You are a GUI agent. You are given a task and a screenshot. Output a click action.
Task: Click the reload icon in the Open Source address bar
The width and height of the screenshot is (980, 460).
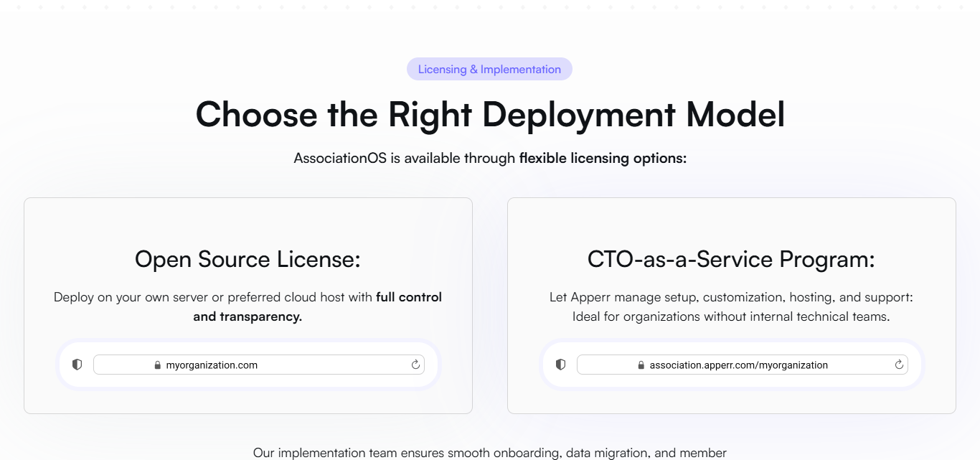coord(415,364)
